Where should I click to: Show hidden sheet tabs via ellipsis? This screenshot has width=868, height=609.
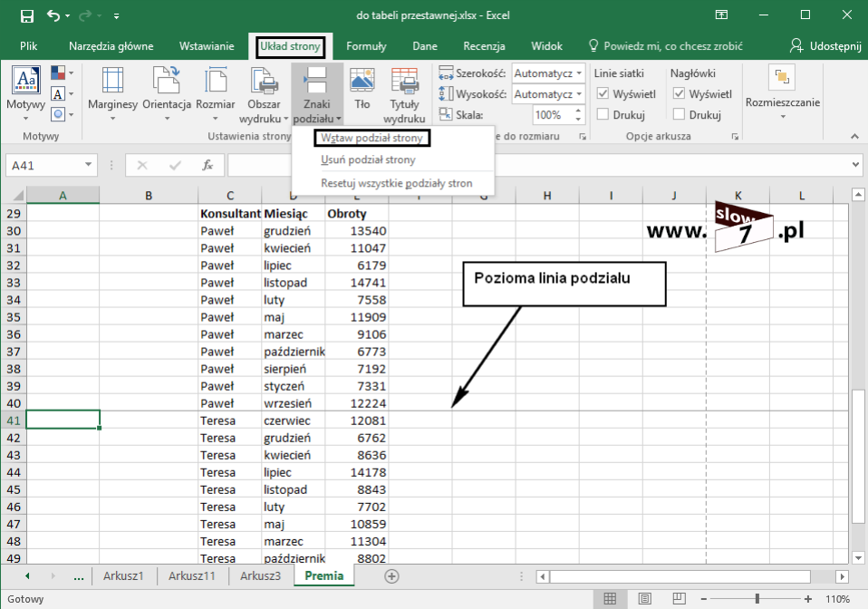coord(79,576)
